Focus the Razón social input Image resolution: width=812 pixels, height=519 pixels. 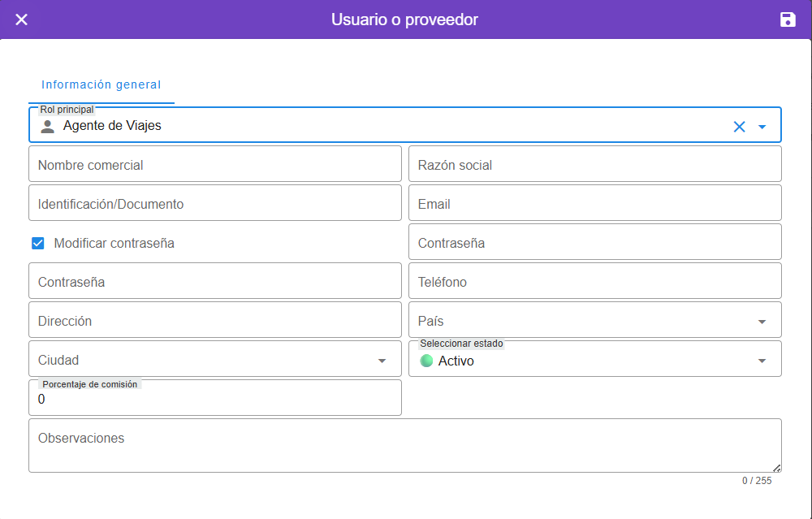[594, 165]
